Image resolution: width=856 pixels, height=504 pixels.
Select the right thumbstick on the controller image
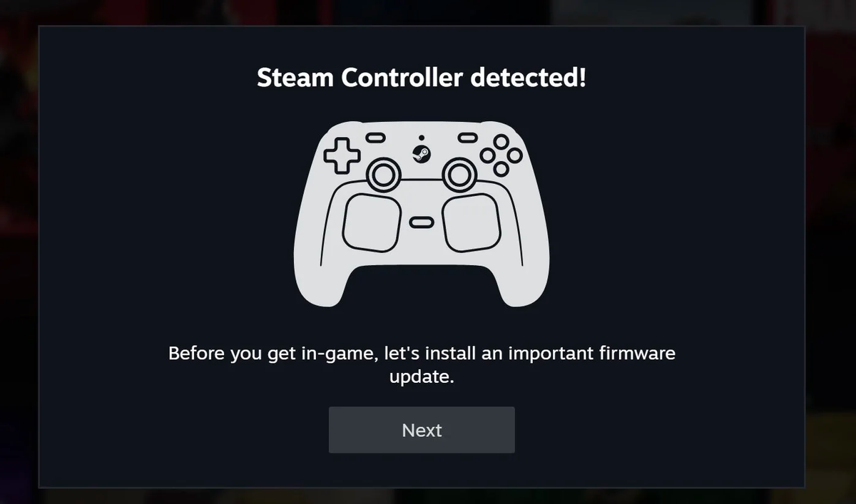[x=459, y=173]
